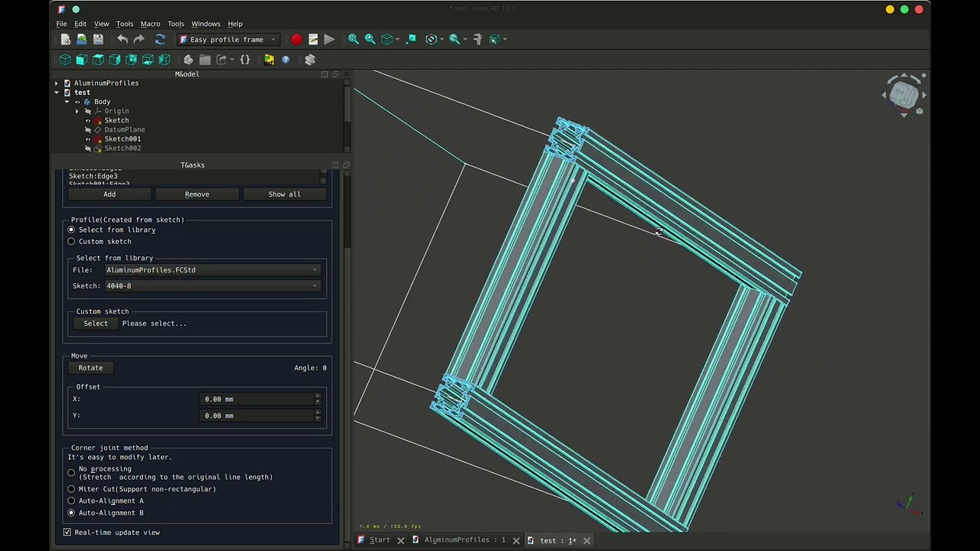Set the isometric view cube icon
The width and height of the screenshot is (980, 551).
pos(65,60)
